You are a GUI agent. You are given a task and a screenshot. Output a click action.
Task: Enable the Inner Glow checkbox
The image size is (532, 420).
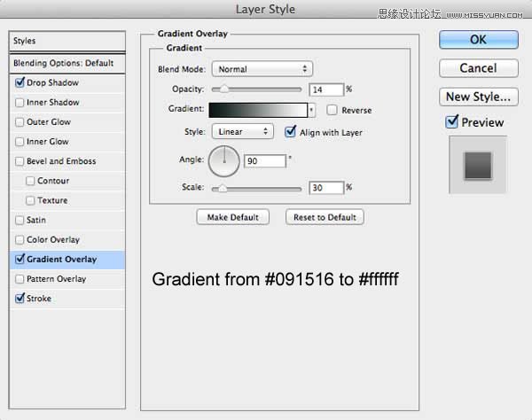[x=20, y=142]
